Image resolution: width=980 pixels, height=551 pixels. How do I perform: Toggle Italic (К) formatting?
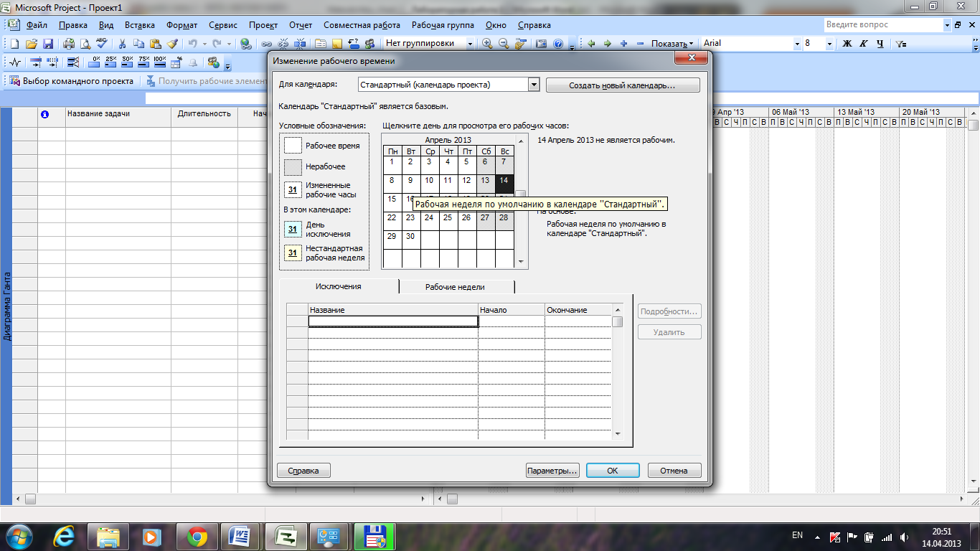tap(864, 44)
